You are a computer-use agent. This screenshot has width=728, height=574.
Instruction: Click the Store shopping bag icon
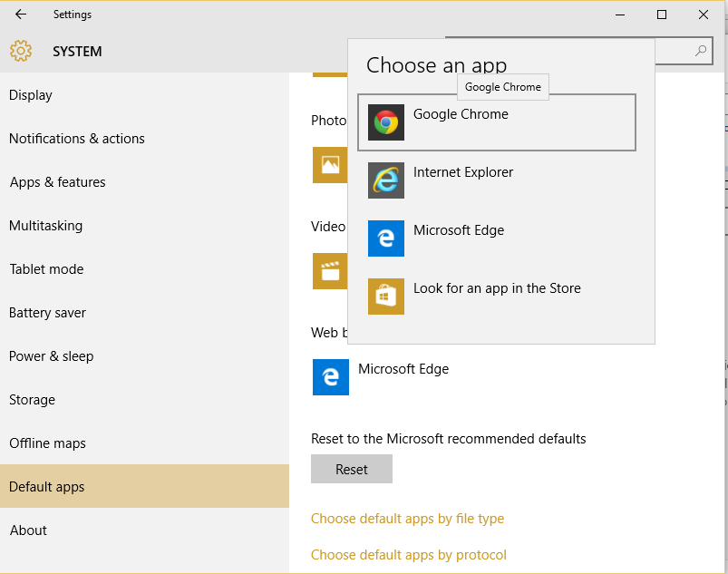[386, 297]
